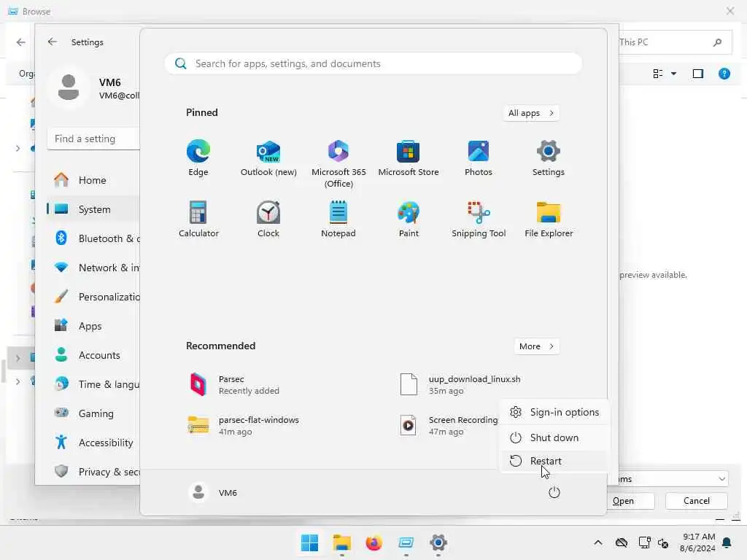Screen dimensions: 747x560
Task: Open pinned Settings app in Start
Action: coord(549,158)
